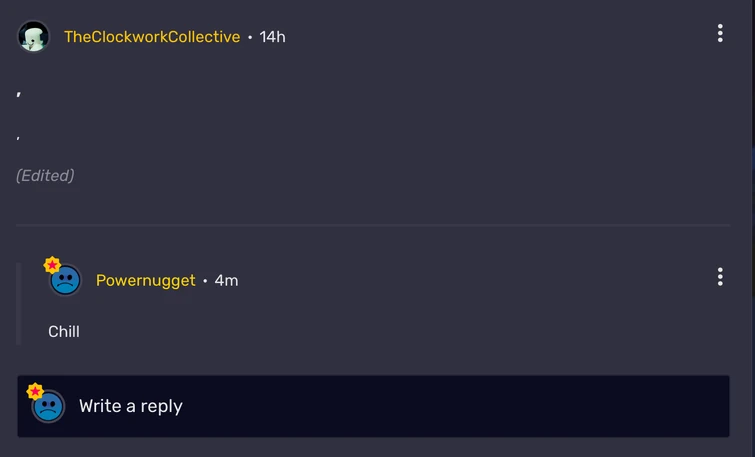Click the 14h post timestamp
This screenshot has height=457, width=755.
tap(272, 37)
